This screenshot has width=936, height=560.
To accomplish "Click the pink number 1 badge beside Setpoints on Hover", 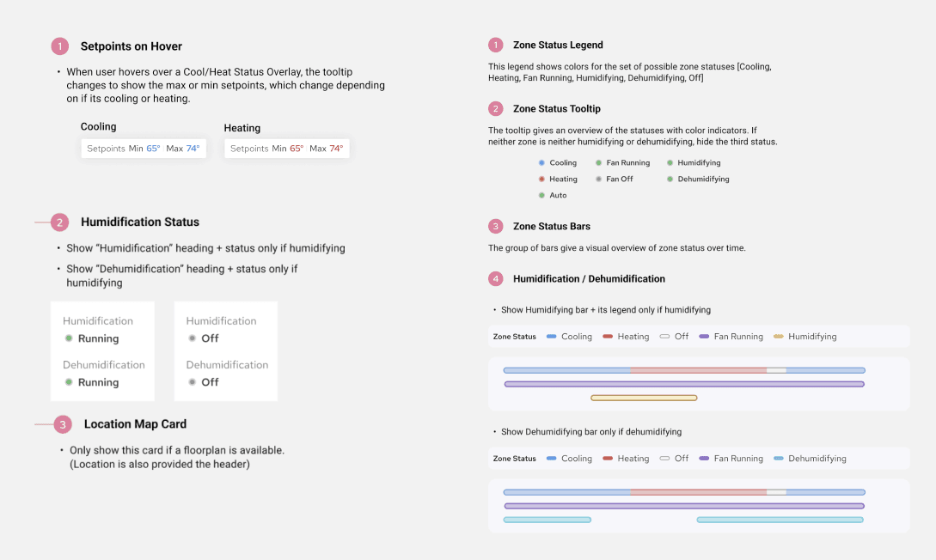I will (59, 46).
